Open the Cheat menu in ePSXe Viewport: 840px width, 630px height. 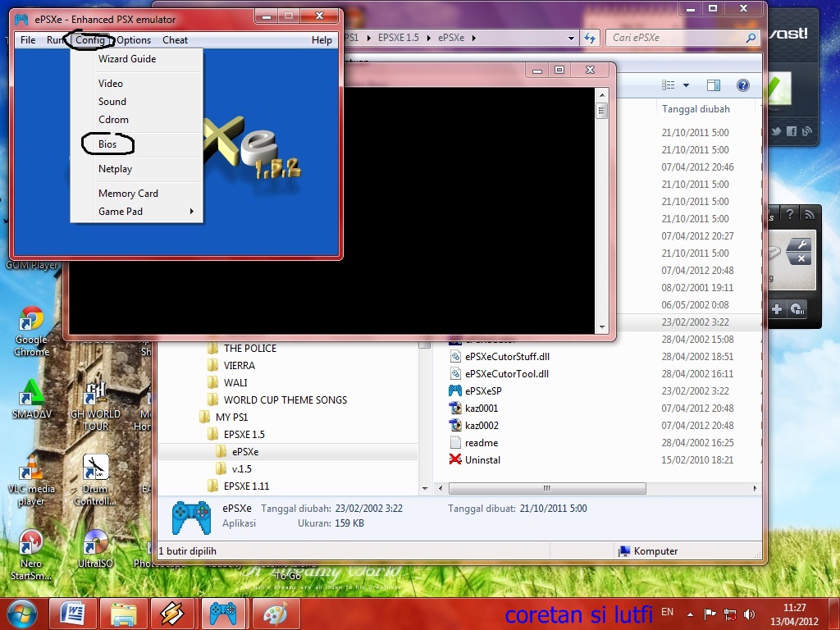tap(176, 40)
